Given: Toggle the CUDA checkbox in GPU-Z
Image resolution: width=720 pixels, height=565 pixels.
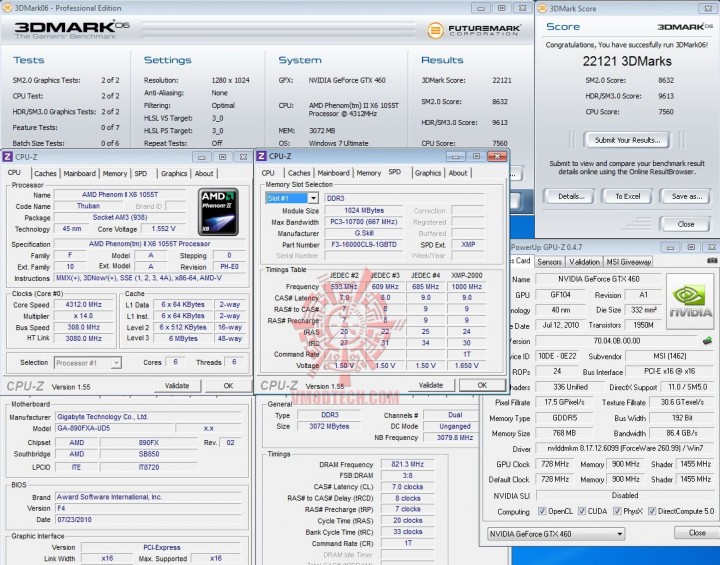Looking at the screenshot, I should (x=582, y=511).
